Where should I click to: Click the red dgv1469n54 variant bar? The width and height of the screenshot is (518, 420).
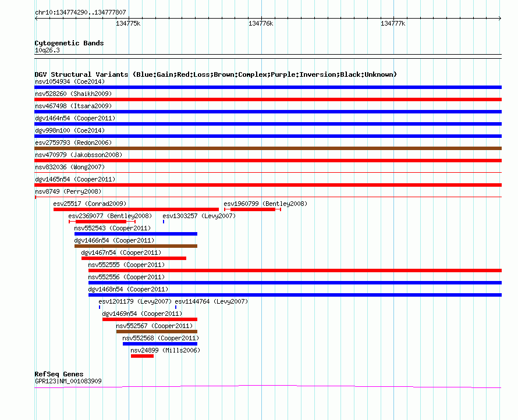pyautogui.click(x=150, y=319)
